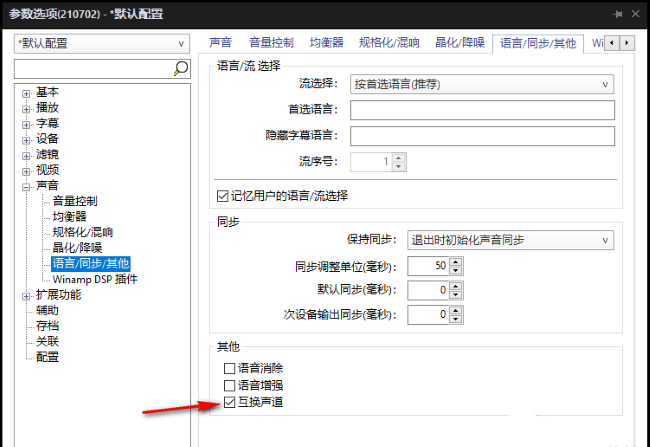The width and height of the screenshot is (650, 447).
Task: Expand the 滤镜 tree node
Action: 26,156
